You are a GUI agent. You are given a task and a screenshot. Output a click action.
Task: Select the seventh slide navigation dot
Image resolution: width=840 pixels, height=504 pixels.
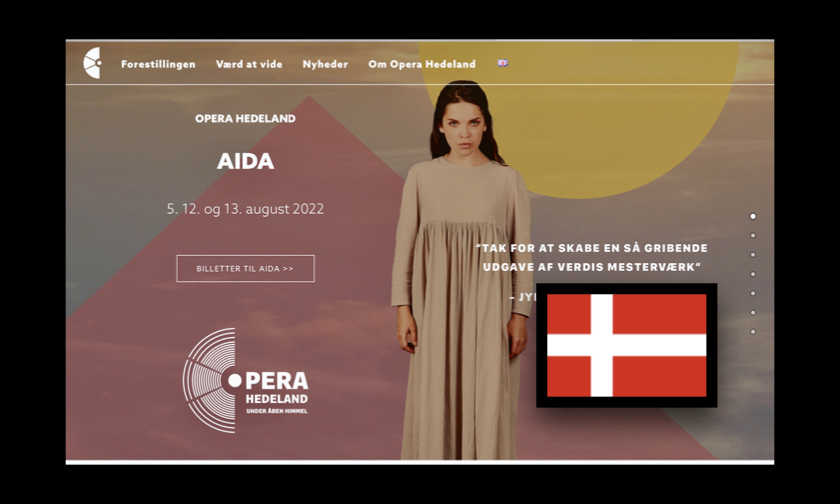click(x=753, y=332)
